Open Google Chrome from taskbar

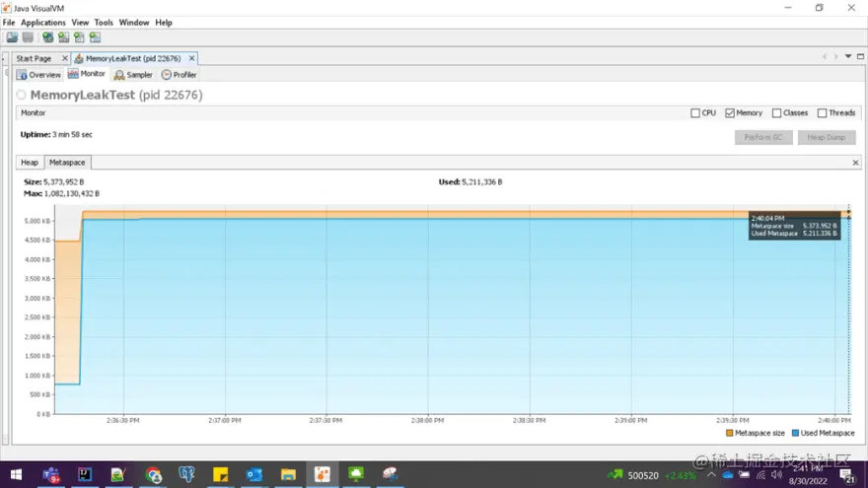coord(153,475)
